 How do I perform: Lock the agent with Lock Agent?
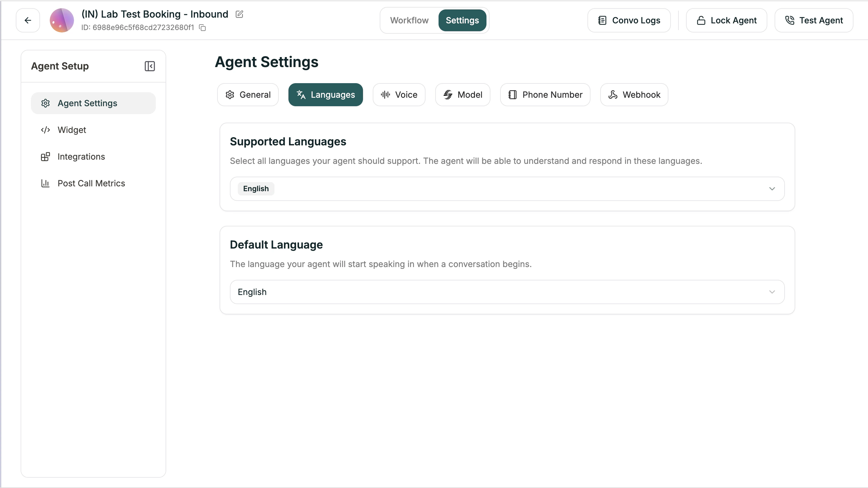tap(726, 20)
